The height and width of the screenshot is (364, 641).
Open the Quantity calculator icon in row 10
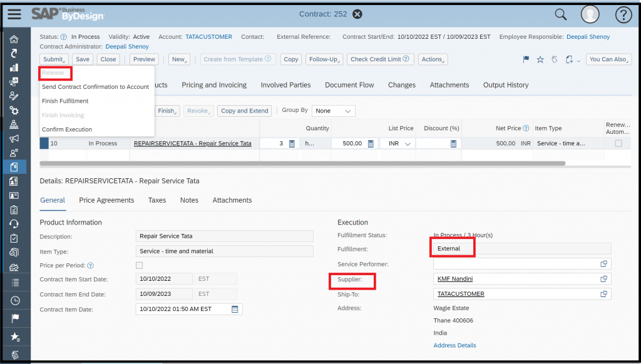click(292, 144)
